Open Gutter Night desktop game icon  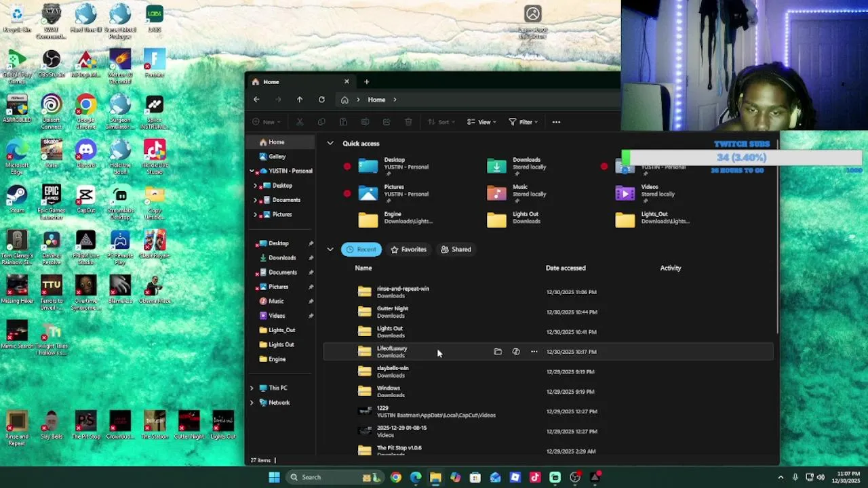[189, 425]
